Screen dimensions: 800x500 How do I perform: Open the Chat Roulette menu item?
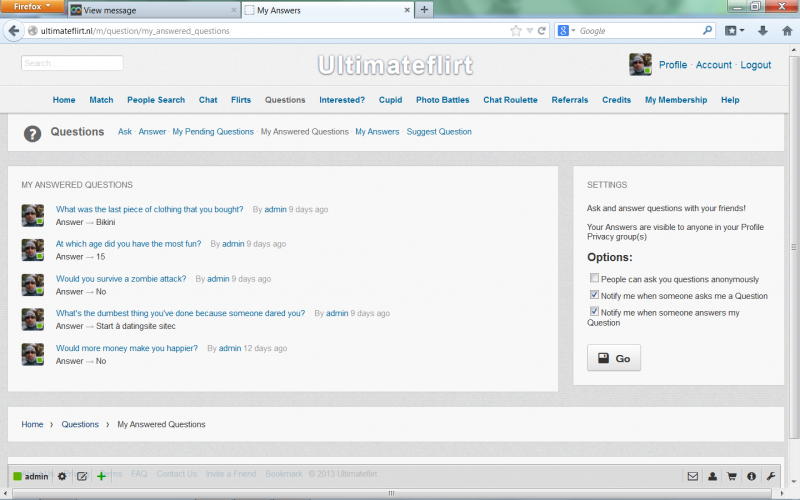pos(510,100)
